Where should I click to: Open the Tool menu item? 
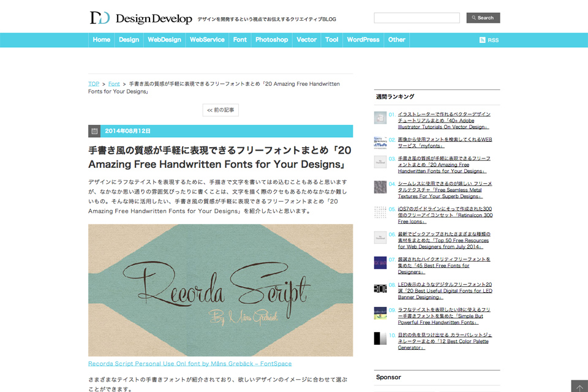331,40
